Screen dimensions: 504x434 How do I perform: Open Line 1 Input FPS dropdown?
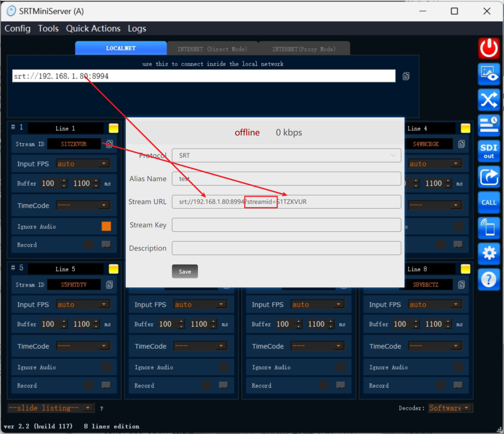pyautogui.click(x=83, y=164)
